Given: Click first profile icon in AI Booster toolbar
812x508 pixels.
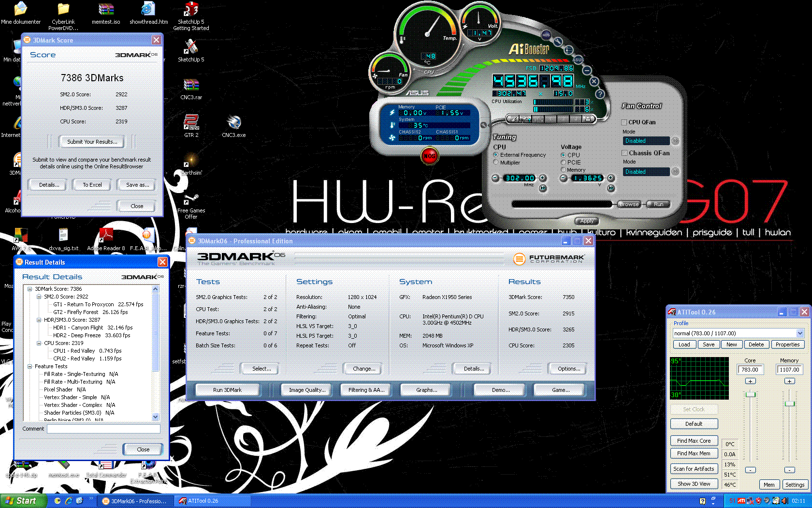Looking at the screenshot, I should click(514, 119).
